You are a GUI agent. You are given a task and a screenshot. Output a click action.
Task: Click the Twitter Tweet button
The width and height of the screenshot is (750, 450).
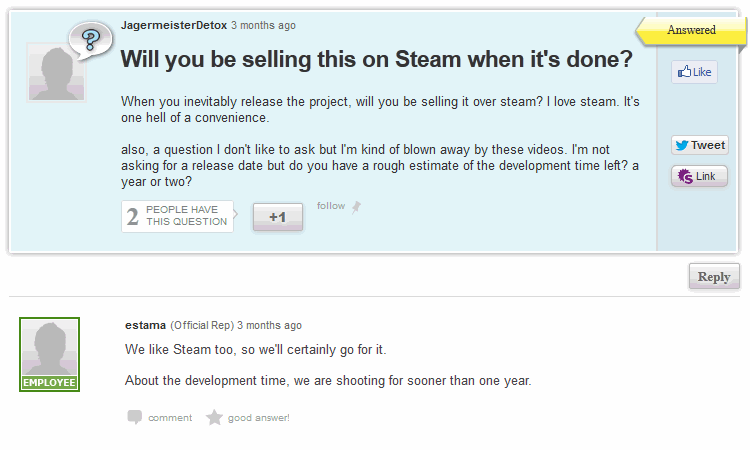coord(699,145)
